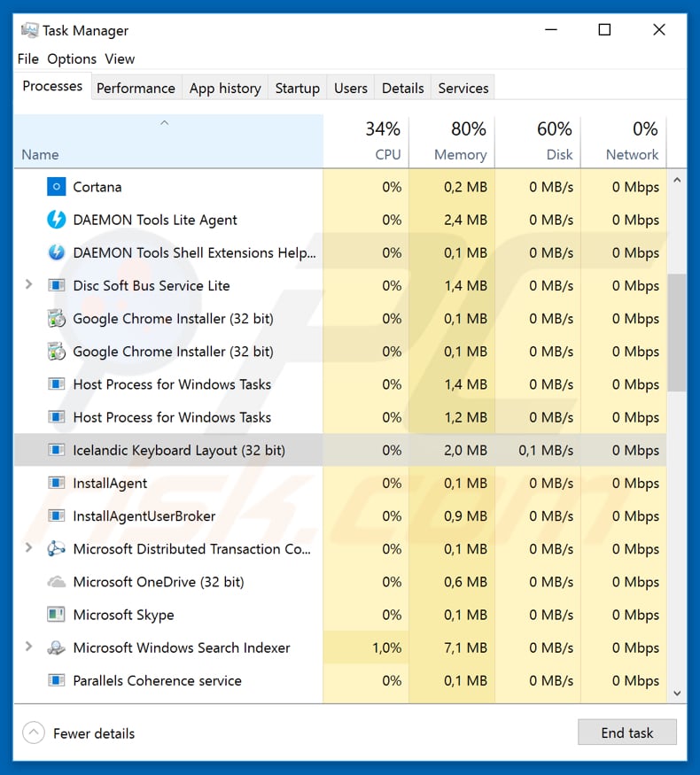
Task: Click the DAEMON Tools Shell Extensions Helper icon
Action: [x=57, y=252]
